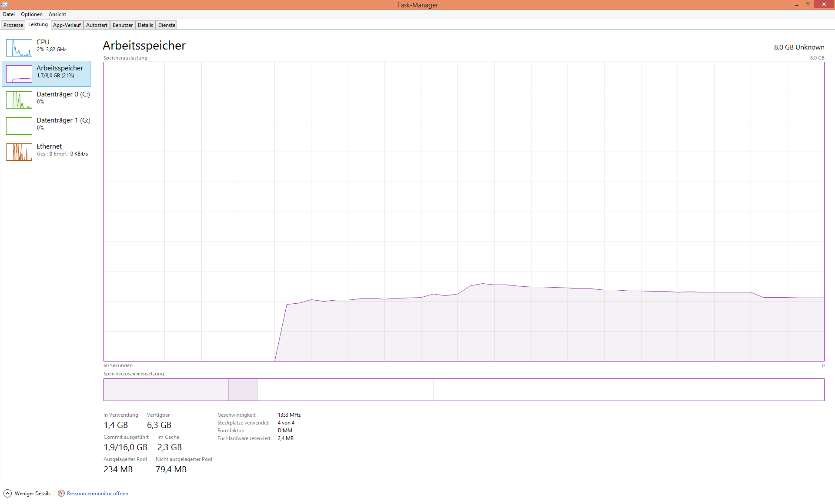Open the Datenträger 1 (G:) graph icon
The image size is (835, 504).
[x=19, y=126]
